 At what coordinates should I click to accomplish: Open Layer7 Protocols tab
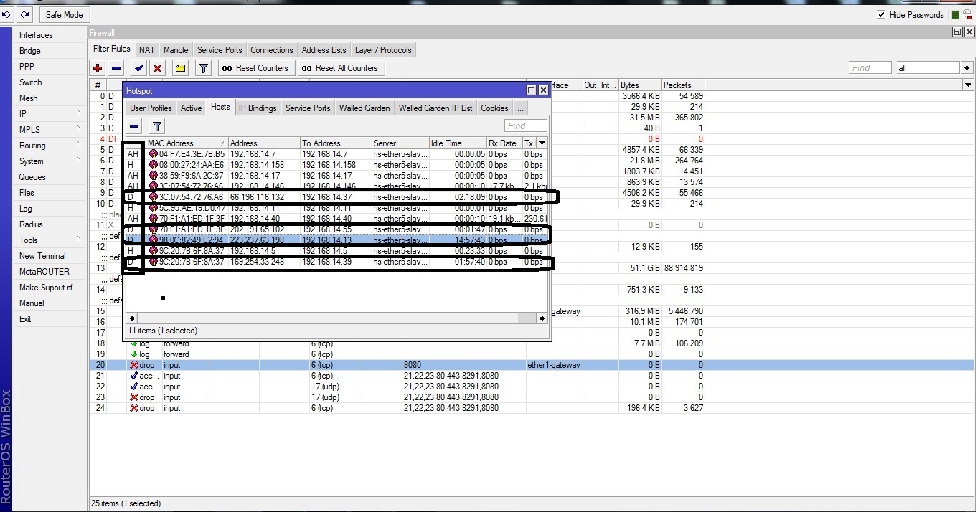383,50
